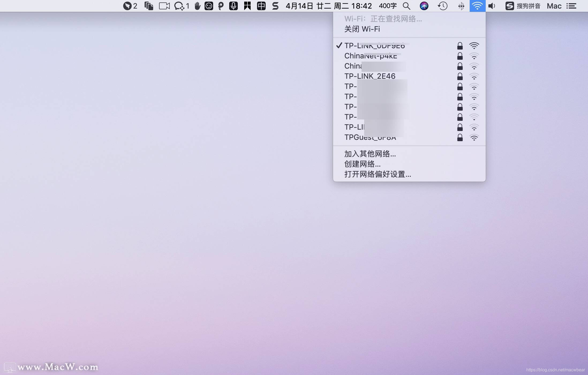Open the smiley face menu bar icon

(209, 6)
